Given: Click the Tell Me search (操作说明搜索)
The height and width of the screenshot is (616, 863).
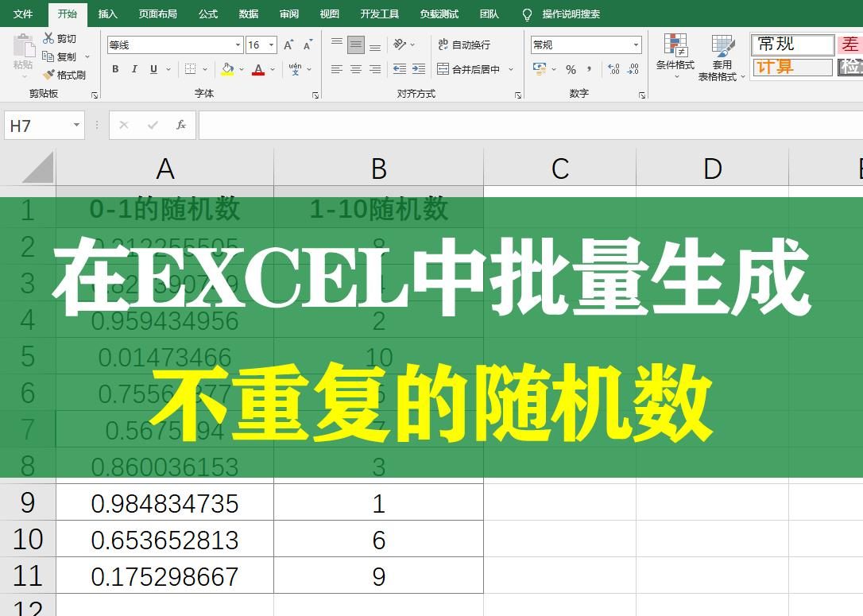Looking at the screenshot, I should (x=561, y=14).
